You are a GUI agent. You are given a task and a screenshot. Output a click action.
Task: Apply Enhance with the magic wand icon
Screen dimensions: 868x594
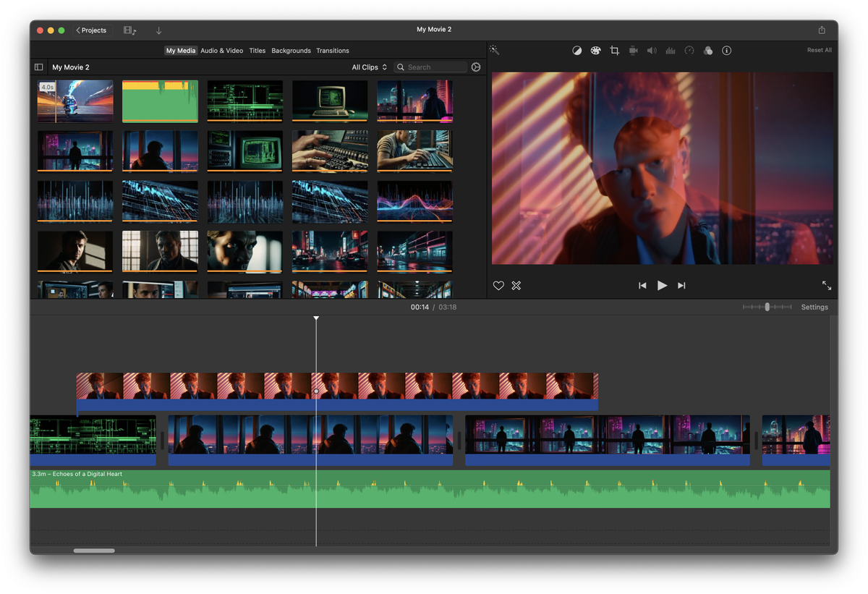494,50
